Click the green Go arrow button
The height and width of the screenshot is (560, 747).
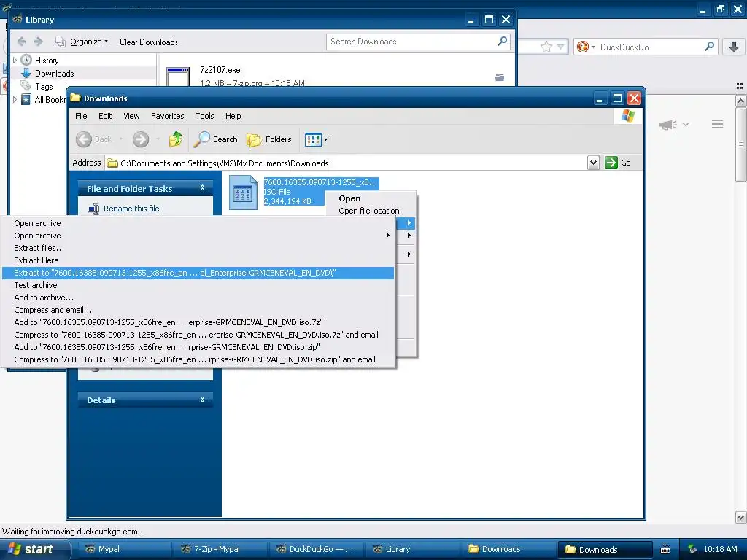click(x=611, y=163)
